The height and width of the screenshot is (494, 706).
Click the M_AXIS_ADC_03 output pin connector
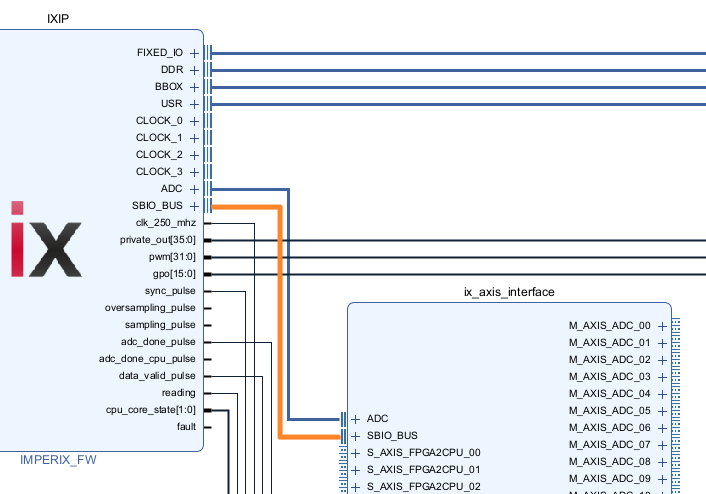click(x=675, y=376)
